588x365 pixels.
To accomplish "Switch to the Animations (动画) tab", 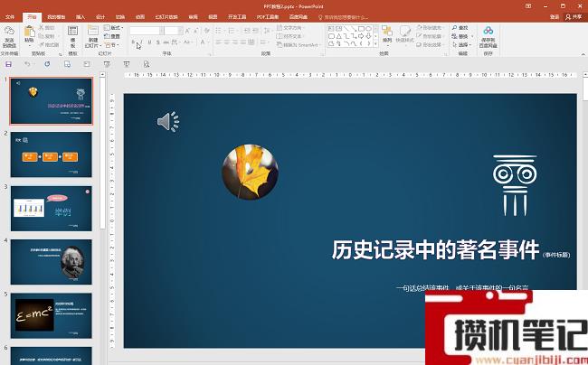I will click(x=140, y=17).
